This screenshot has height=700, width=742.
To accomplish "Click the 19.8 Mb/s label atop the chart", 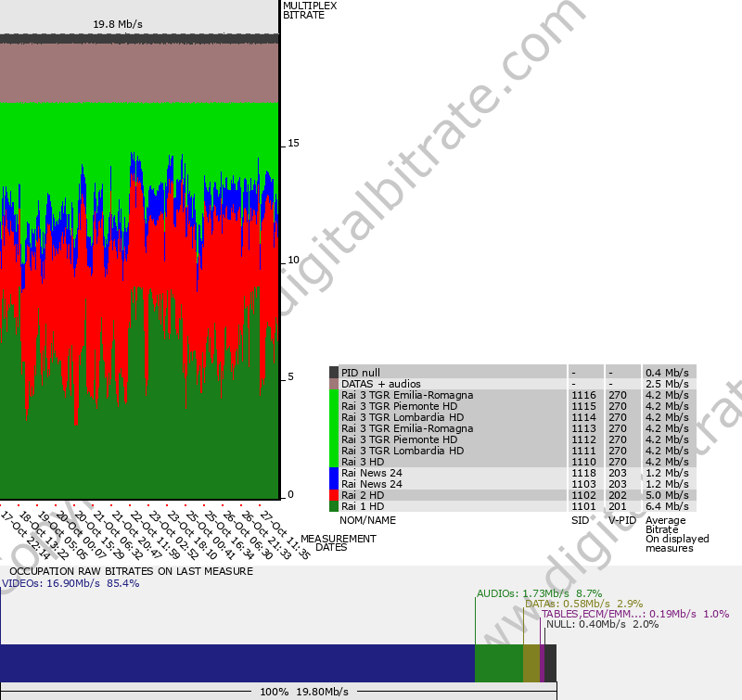I will coord(118,24).
